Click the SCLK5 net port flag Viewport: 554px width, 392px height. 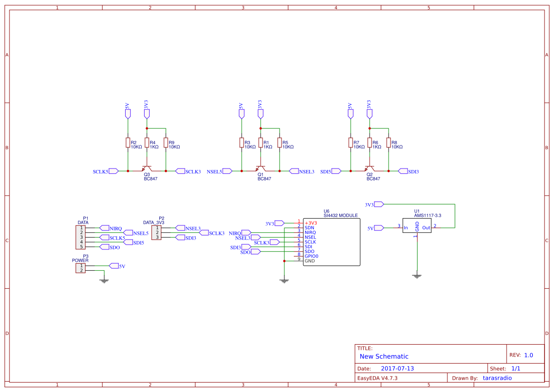pos(113,171)
